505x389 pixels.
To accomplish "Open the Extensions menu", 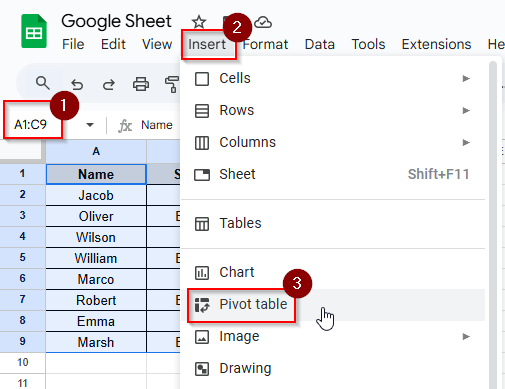I will click(436, 44).
